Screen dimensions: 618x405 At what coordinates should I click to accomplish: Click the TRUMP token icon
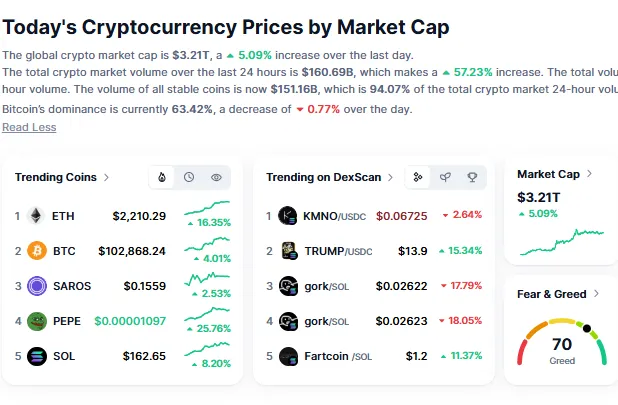pyautogui.click(x=289, y=250)
